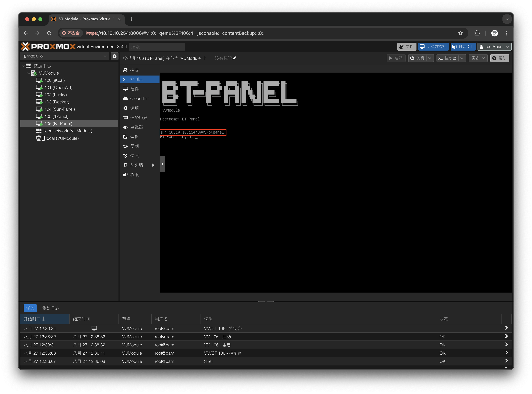532x394 pixels.
Task: Click the pencil icon to edit tags
Action: click(x=234, y=58)
